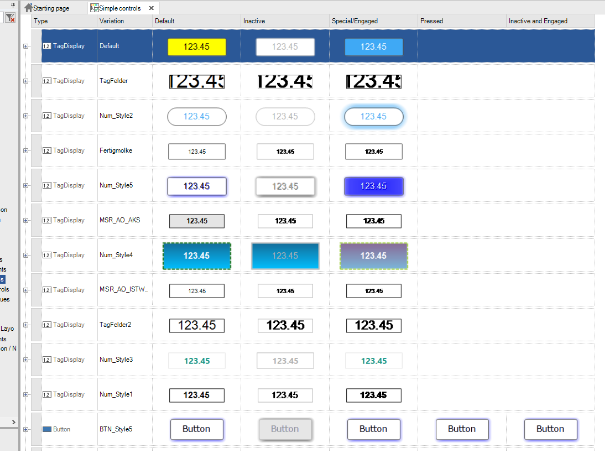
Task: Expand the Num_Style5 row
Action: (25, 186)
